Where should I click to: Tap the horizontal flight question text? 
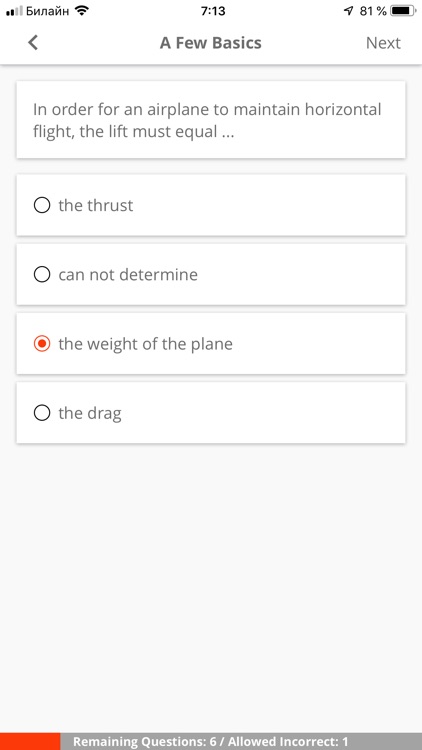(x=207, y=120)
